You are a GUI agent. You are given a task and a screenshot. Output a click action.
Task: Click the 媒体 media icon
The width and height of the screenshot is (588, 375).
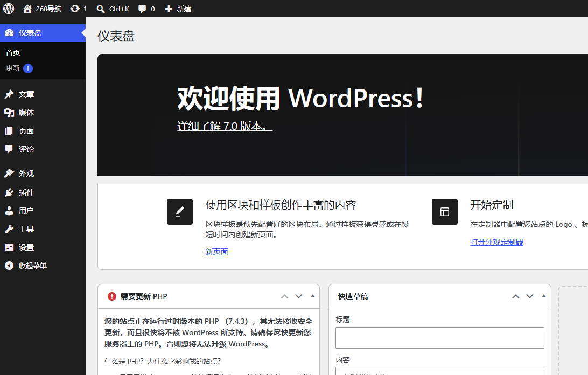pos(9,113)
